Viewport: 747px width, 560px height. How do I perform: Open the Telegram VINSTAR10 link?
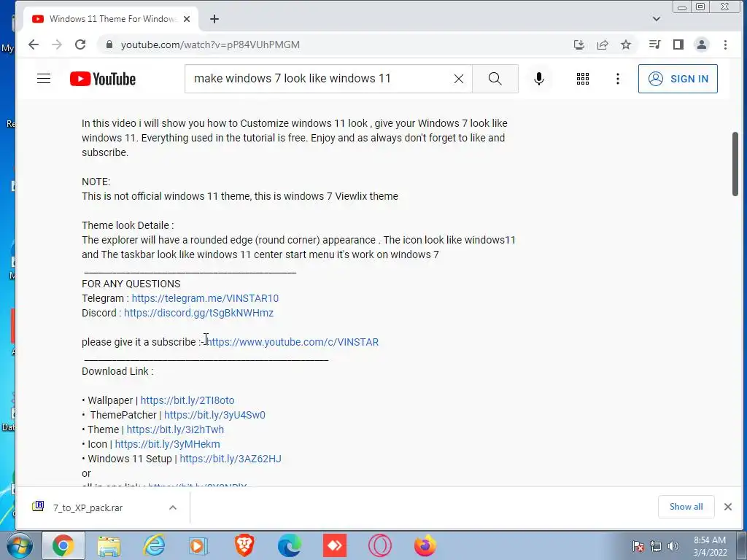[205, 298]
